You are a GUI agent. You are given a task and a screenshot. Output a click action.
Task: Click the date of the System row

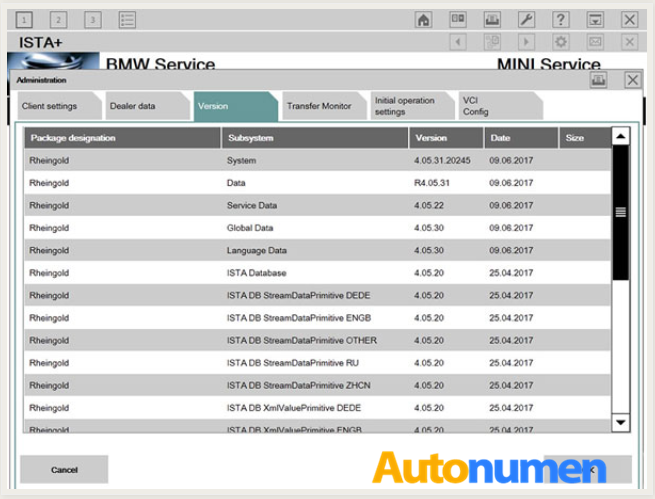coord(511,160)
